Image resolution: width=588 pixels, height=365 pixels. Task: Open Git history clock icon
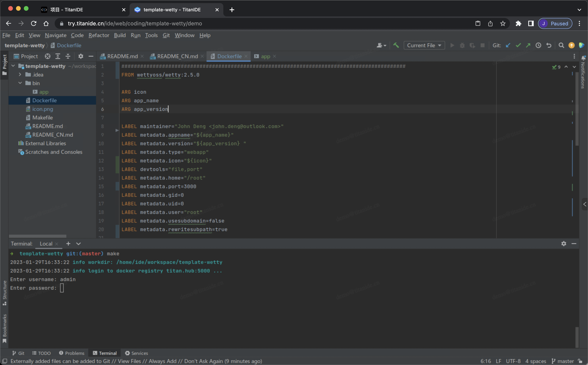point(538,45)
